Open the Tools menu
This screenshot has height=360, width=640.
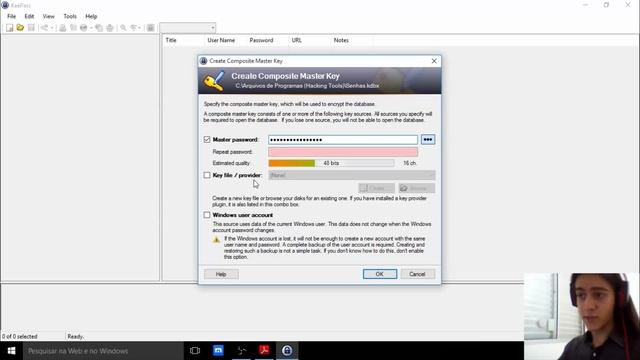(70, 16)
